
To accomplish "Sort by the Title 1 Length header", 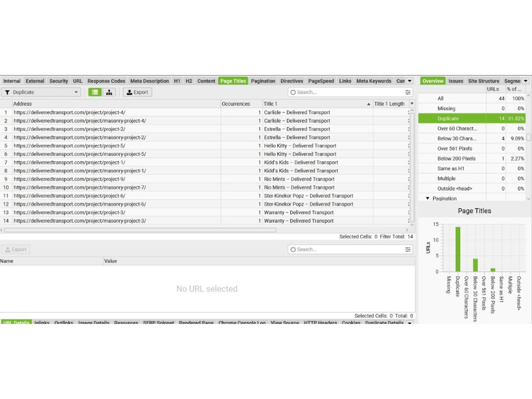I will 389,104.
